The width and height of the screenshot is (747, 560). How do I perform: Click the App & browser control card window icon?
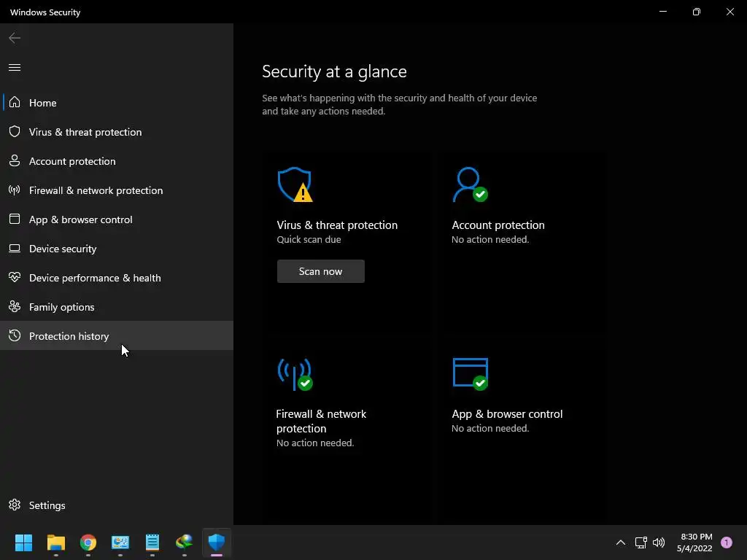(x=471, y=374)
